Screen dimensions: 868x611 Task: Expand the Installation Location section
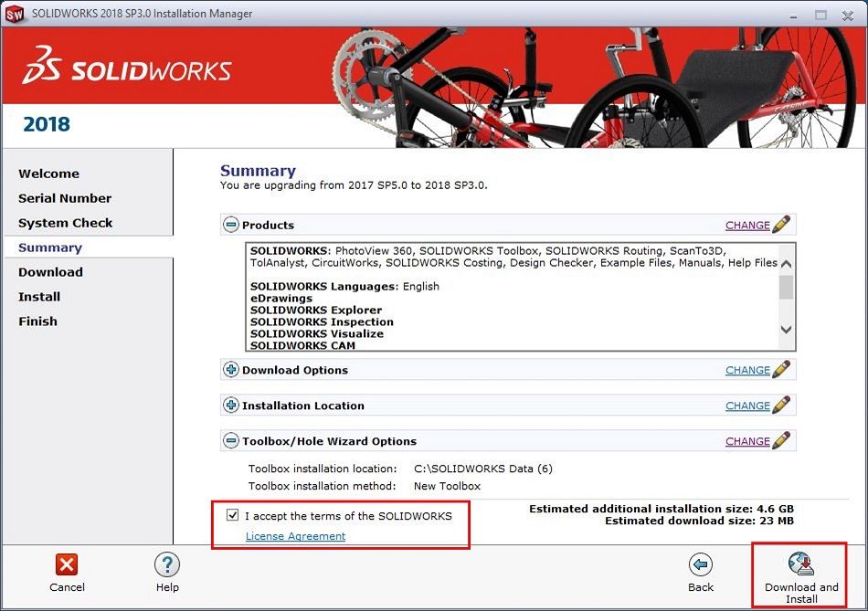(x=231, y=406)
